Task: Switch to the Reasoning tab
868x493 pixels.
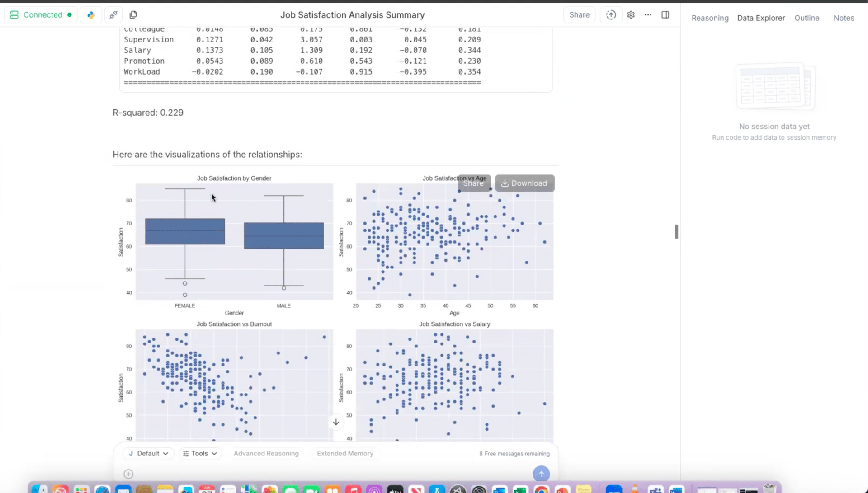Action: [x=710, y=18]
